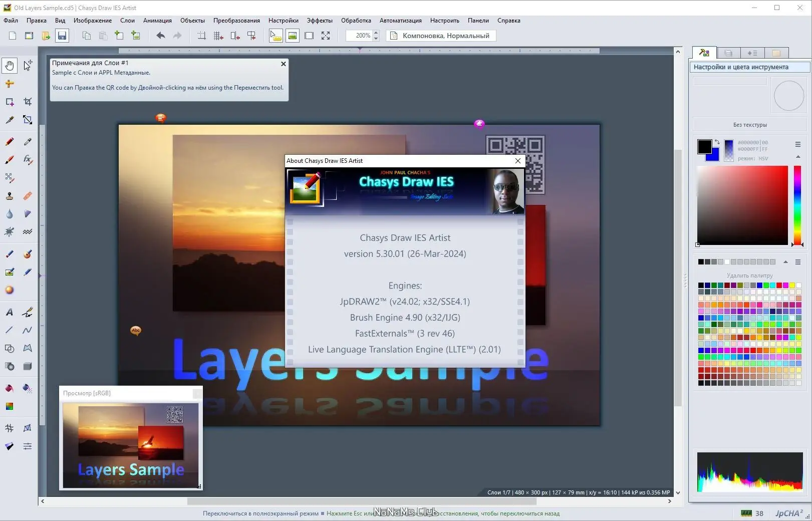Viewport: 812px width, 521px height.
Task: Click the transparency gradient preview swatch
Action: click(x=729, y=150)
